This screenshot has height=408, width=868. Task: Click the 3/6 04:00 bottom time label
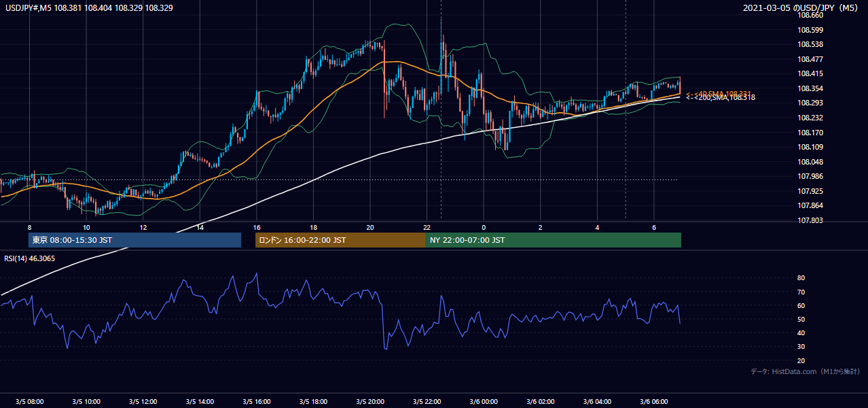596,402
